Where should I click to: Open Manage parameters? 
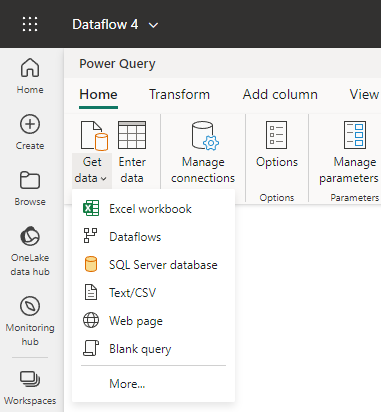pyautogui.click(x=349, y=152)
